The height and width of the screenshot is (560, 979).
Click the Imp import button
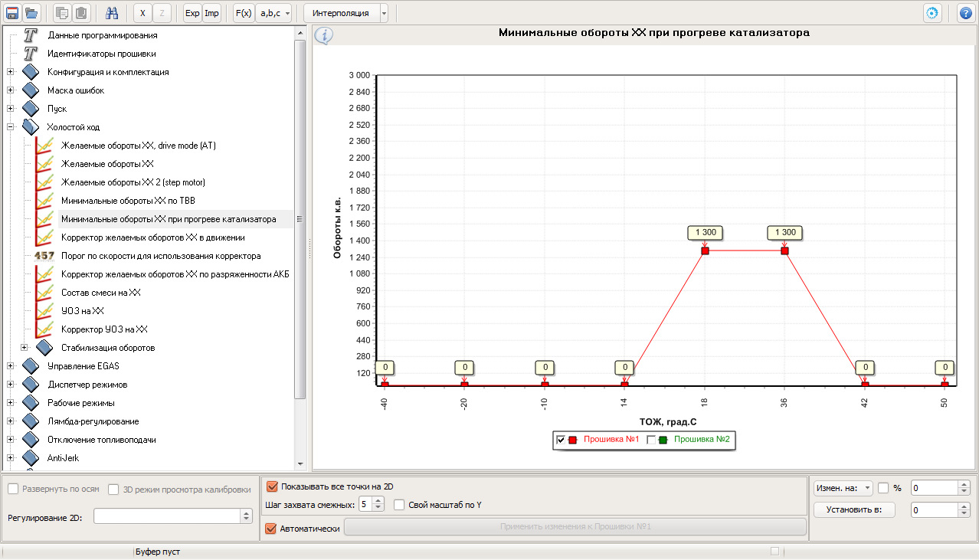tap(211, 13)
